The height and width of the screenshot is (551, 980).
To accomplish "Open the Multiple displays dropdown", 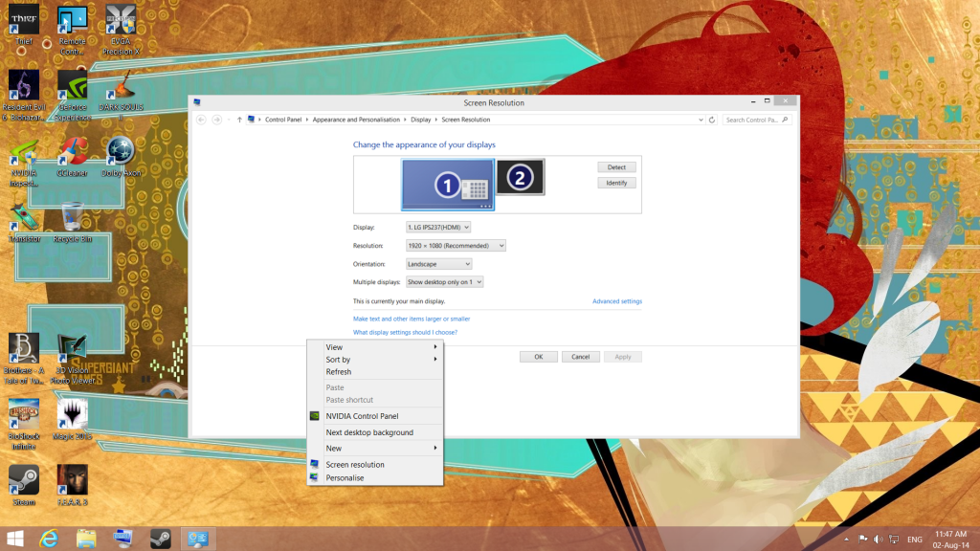I will point(444,282).
